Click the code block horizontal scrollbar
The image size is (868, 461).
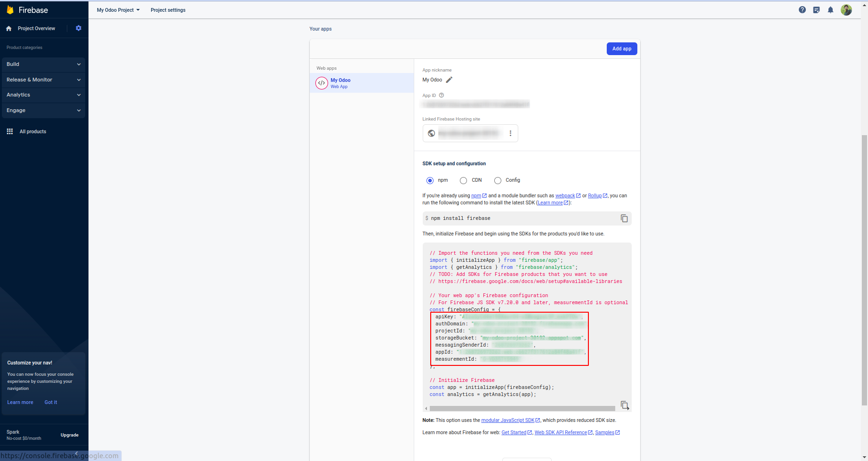click(x=522, y=409)
